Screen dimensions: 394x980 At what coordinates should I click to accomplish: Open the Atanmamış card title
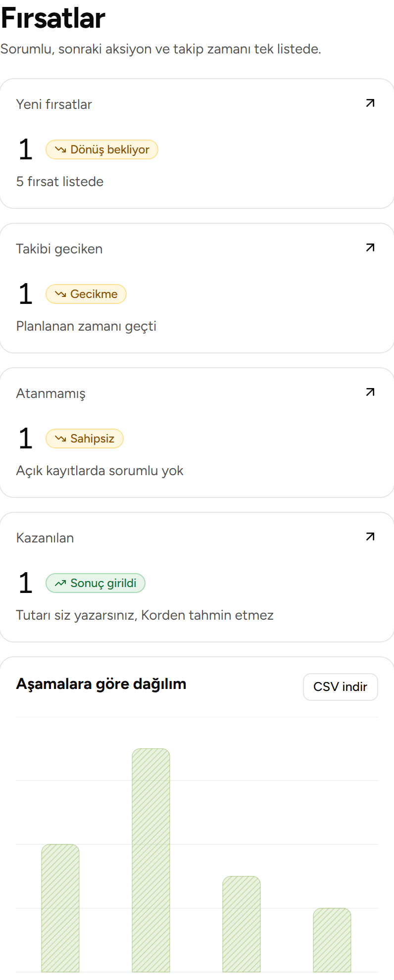(x=51, y=393)
